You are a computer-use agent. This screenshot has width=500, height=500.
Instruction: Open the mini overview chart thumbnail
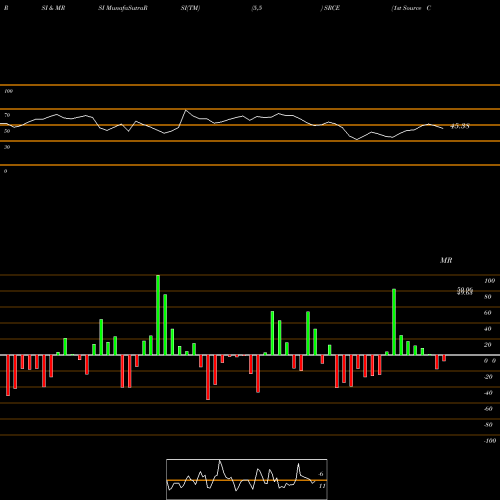pos(247,479)
